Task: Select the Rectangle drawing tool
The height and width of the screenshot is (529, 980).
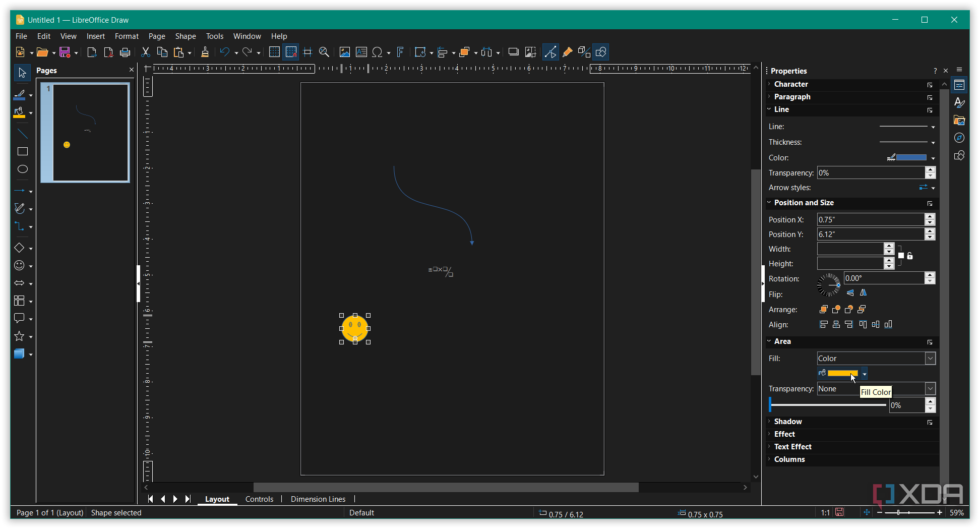Action: click(x=22, y=152)
